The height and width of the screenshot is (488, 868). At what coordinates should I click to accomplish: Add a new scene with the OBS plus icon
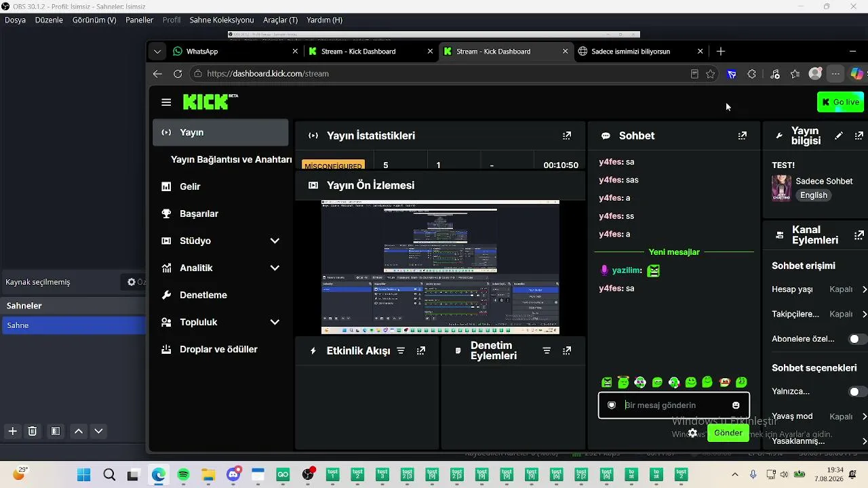(12, 431)
